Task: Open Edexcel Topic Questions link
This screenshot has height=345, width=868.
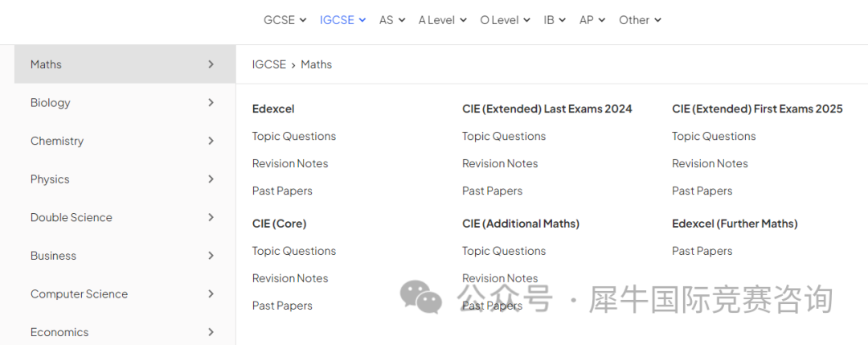Action: pos(294,136)
